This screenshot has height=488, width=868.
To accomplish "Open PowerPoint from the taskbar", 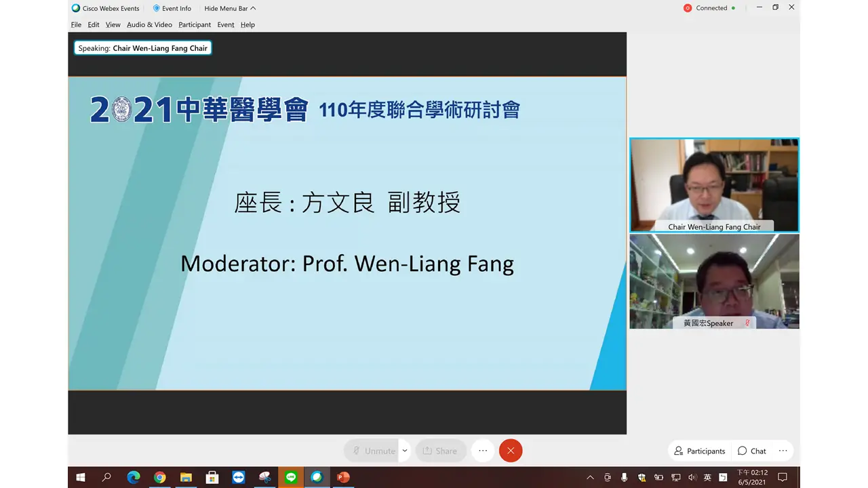I will click(x=342, y=477).
